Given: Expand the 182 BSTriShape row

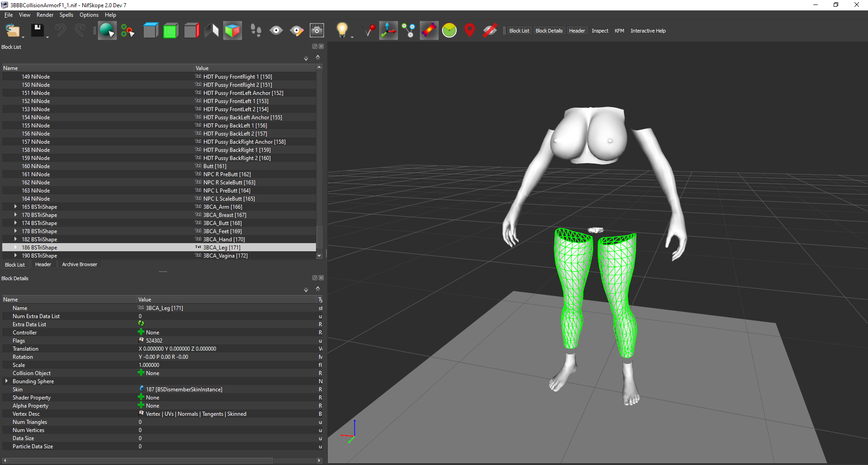Looking at the screenshot, I should (15, 239).
